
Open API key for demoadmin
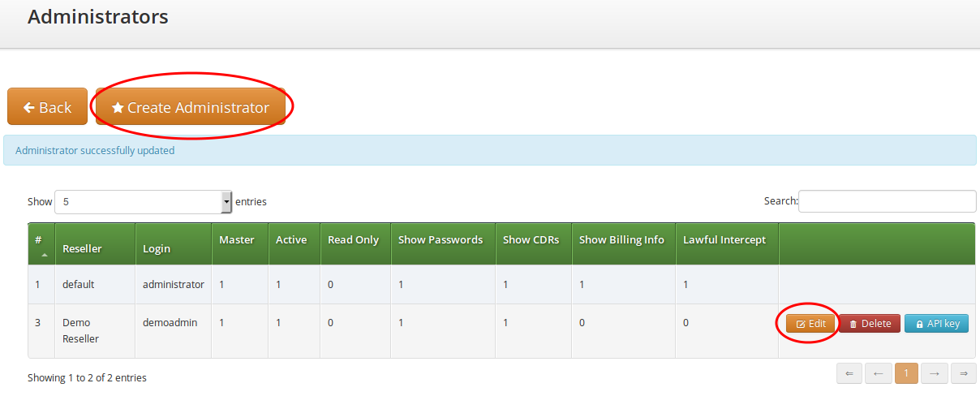coord(936,324)
